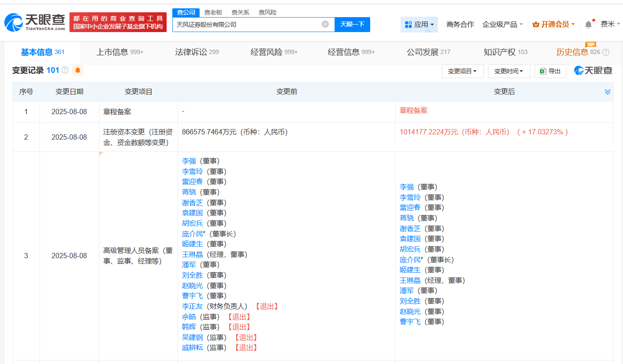
Task: Open the 变更项目 filter dropdown
Action: 463,71
